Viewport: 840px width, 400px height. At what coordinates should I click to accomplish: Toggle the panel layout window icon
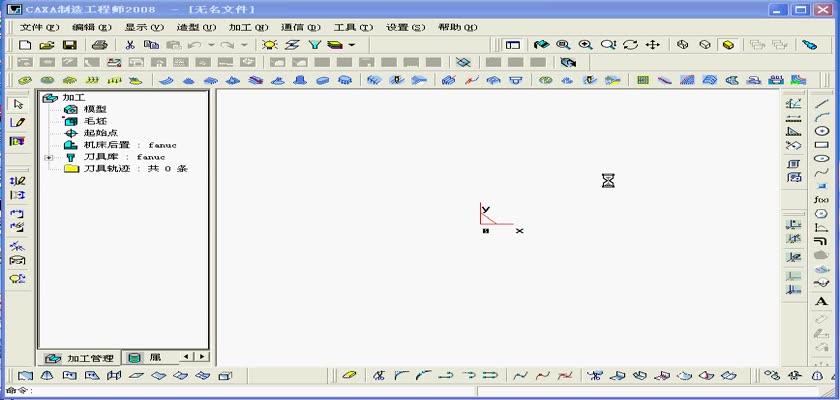pos(513,45)
